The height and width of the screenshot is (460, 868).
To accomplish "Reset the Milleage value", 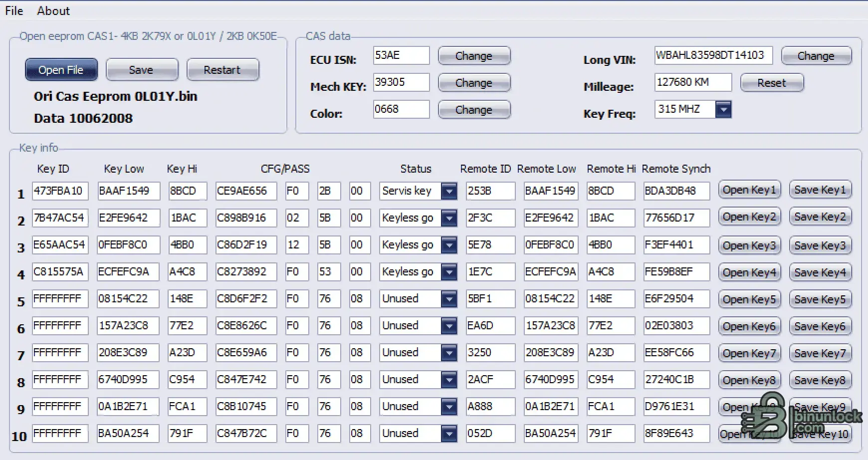I will (771, 83).
